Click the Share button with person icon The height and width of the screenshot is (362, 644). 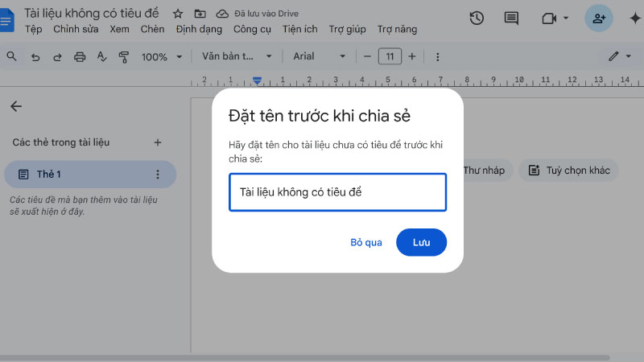pyautogui.click(x=598, y=18)
